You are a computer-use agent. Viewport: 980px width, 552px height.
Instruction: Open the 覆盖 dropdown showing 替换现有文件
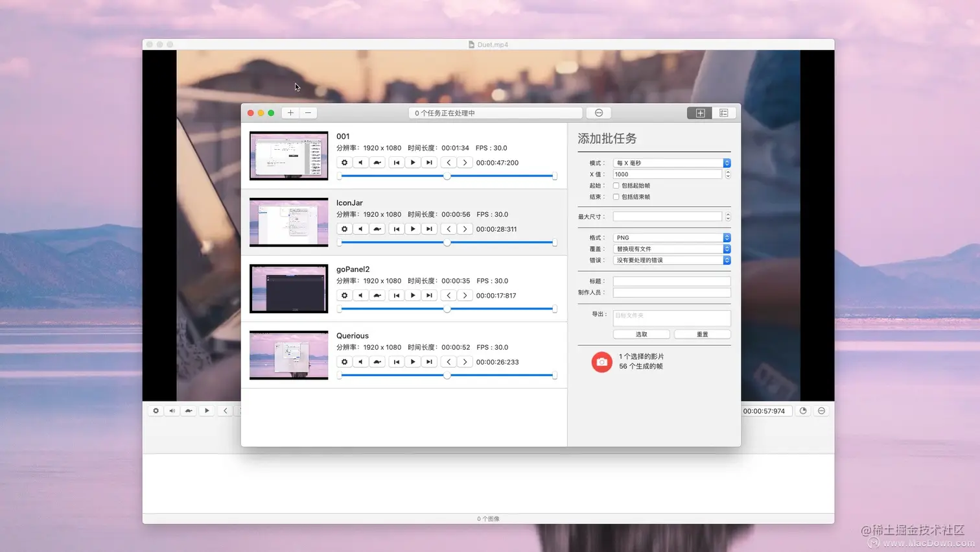pyautogui.click(x=671, y=248)
